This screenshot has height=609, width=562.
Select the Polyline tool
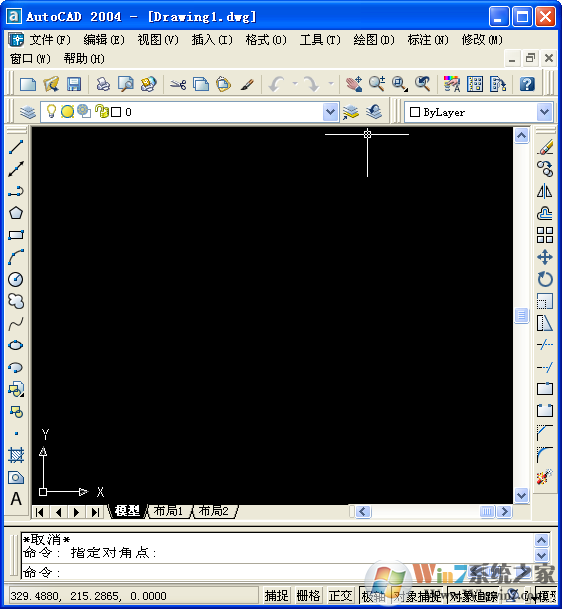[16, 191]
